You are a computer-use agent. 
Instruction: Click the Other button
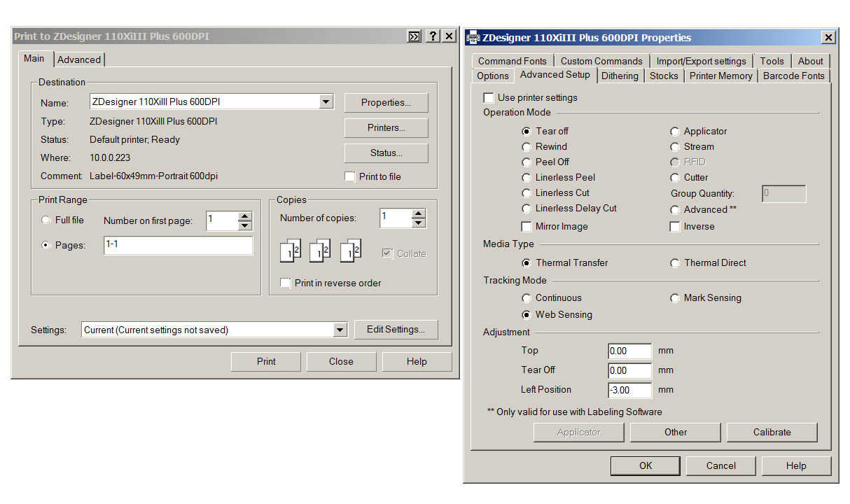[x=676, y=432]
